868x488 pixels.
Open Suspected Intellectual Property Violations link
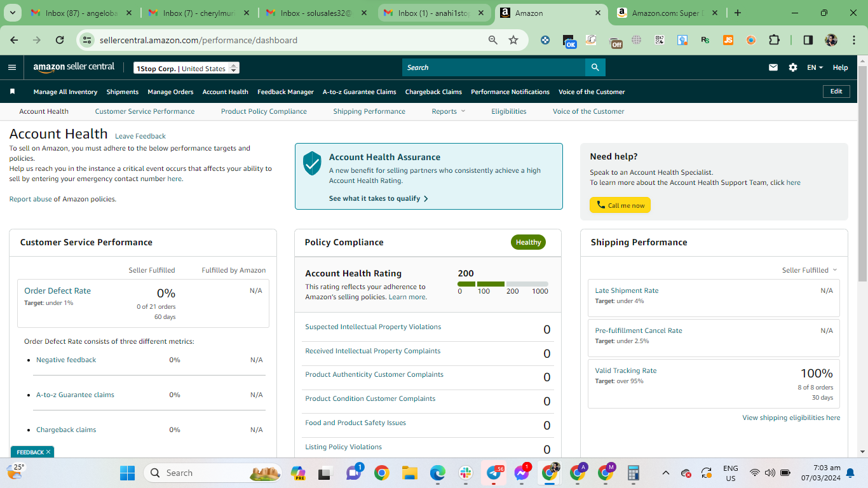point(373,327)
